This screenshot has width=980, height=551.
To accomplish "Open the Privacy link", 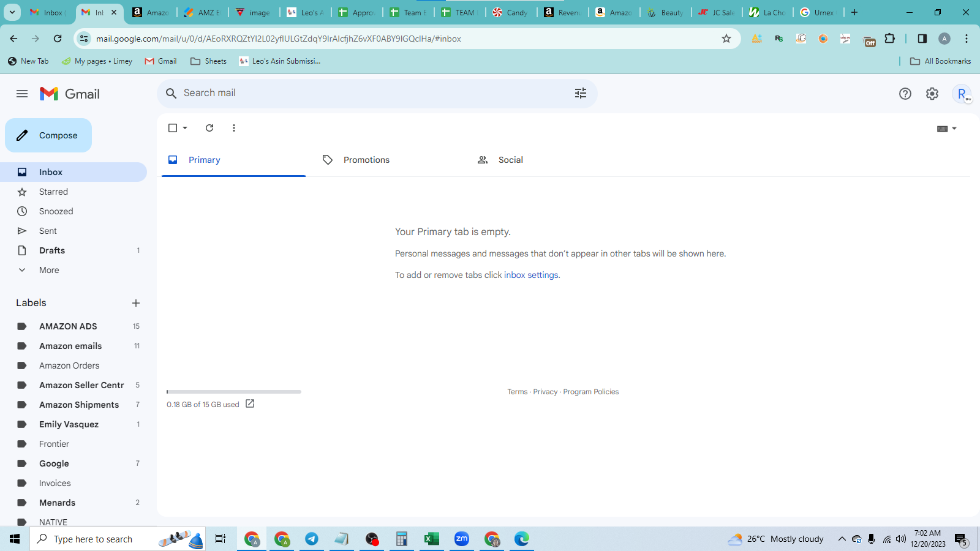I will (545, 392).
